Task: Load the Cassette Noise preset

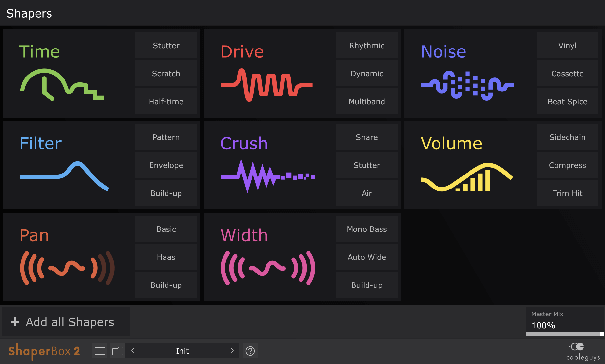Action: click(x=568, y=73)
